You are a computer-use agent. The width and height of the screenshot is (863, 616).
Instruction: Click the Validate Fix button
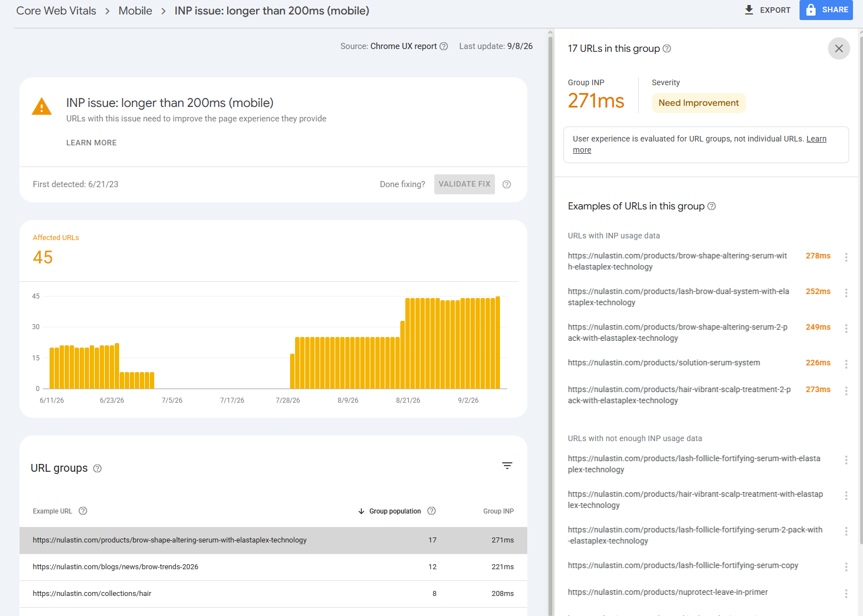point(464,184)
